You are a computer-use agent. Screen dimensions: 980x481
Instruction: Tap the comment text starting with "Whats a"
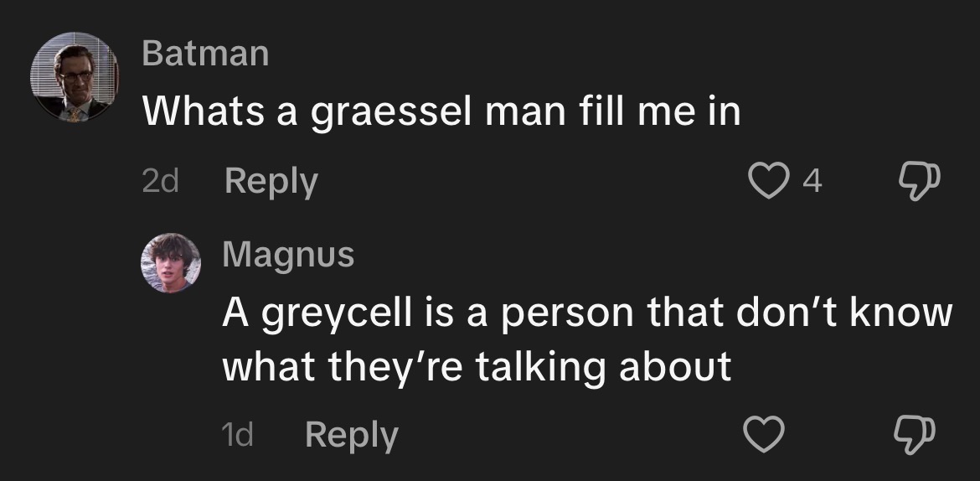tap(441, 111)
